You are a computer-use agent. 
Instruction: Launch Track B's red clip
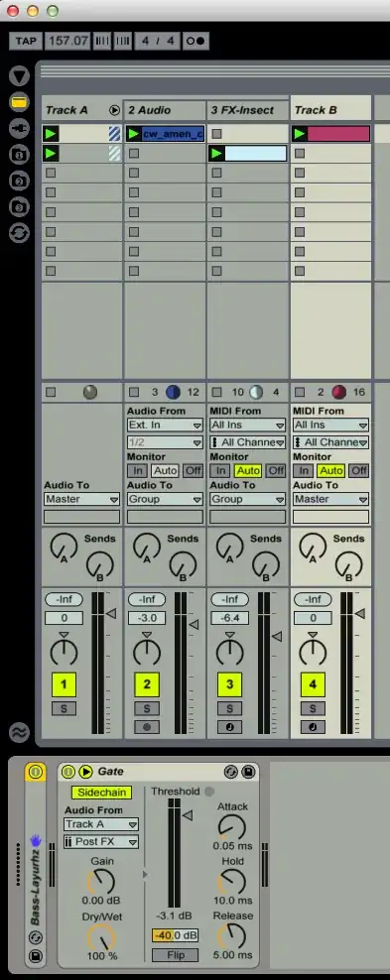[x=300, y=134]
